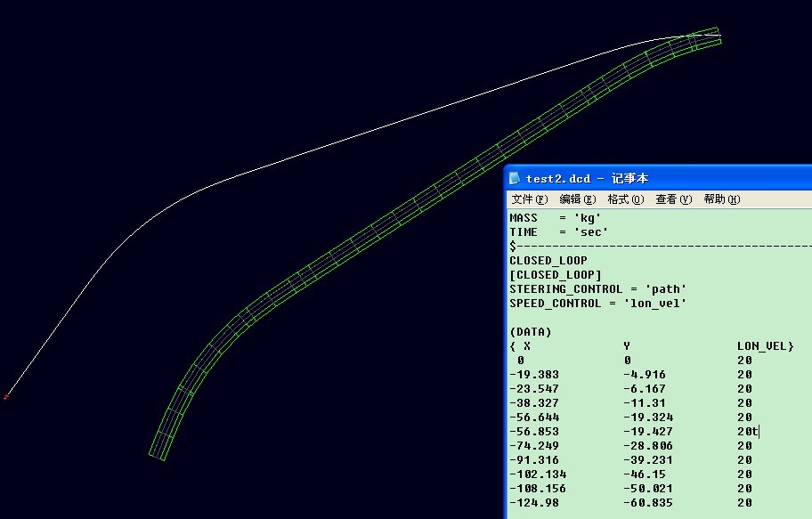Click the (DATA) line
This screenshot has width=812, height=519.
point(531,332)
